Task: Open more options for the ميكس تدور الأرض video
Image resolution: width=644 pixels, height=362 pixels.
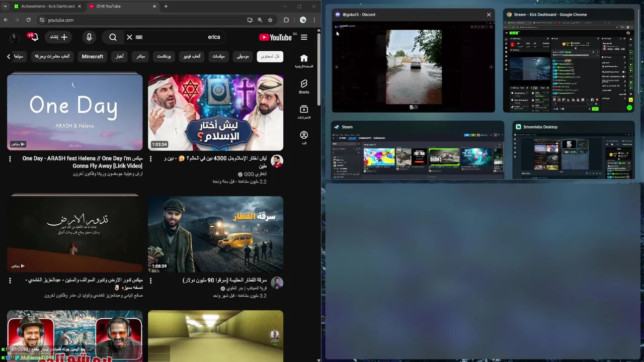Action: pos(10,281)
